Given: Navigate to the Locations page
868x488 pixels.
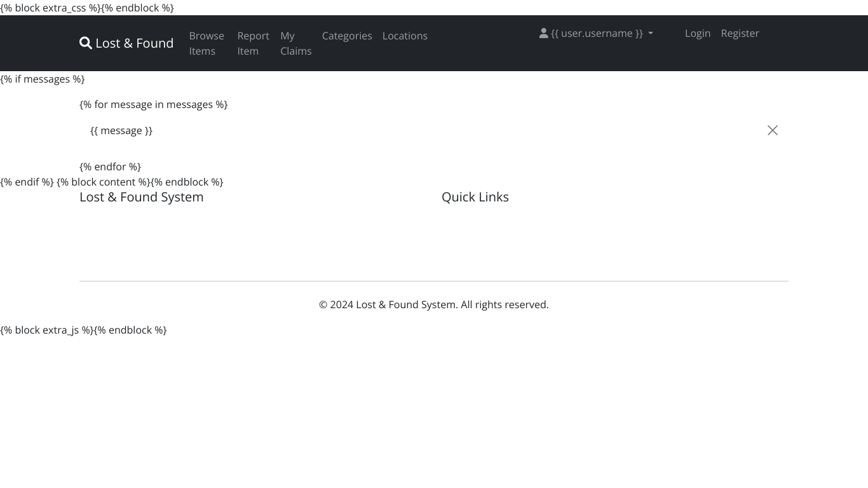Looking at the screenshot, I should [405, 36].
